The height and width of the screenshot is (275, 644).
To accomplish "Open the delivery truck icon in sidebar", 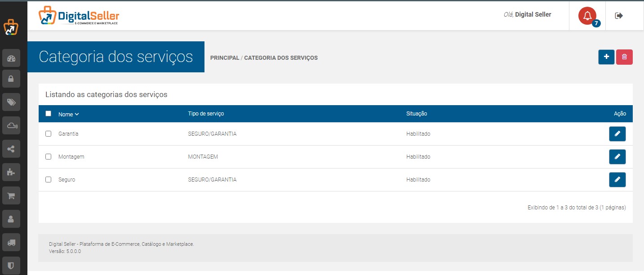I will (x=11, y=242).
